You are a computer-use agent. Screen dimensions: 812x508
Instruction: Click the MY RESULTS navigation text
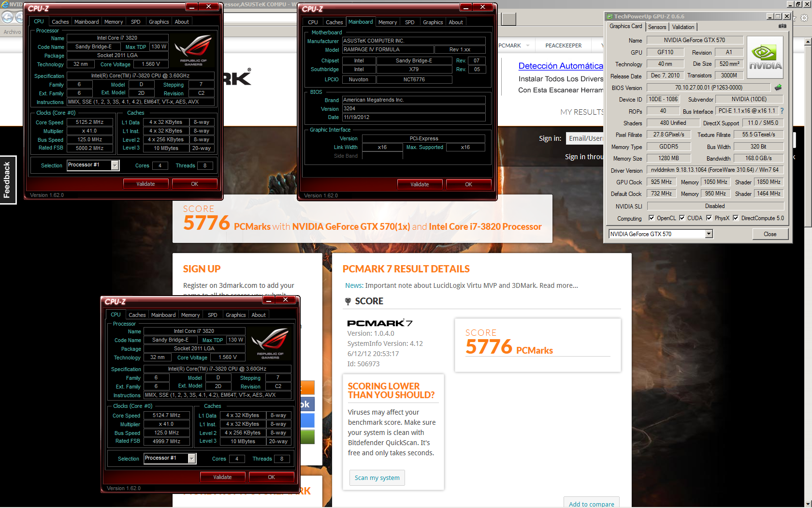click(x=582, y=112)
